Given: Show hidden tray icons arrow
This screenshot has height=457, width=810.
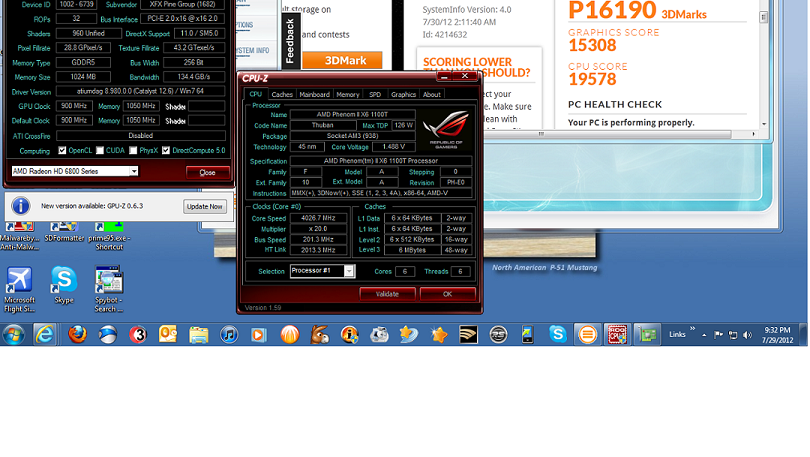Looking at the screenshot, I should pyautogui.click(x=704, y=335).
